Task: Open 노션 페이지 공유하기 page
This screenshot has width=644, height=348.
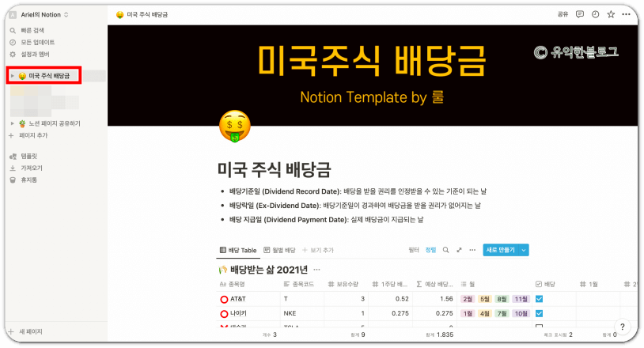Action: [x=55, y=123]
